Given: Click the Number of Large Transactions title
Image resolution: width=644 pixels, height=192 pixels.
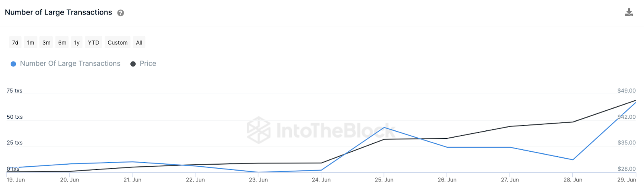Looking at the screenshot, I should tap(58, 12).
